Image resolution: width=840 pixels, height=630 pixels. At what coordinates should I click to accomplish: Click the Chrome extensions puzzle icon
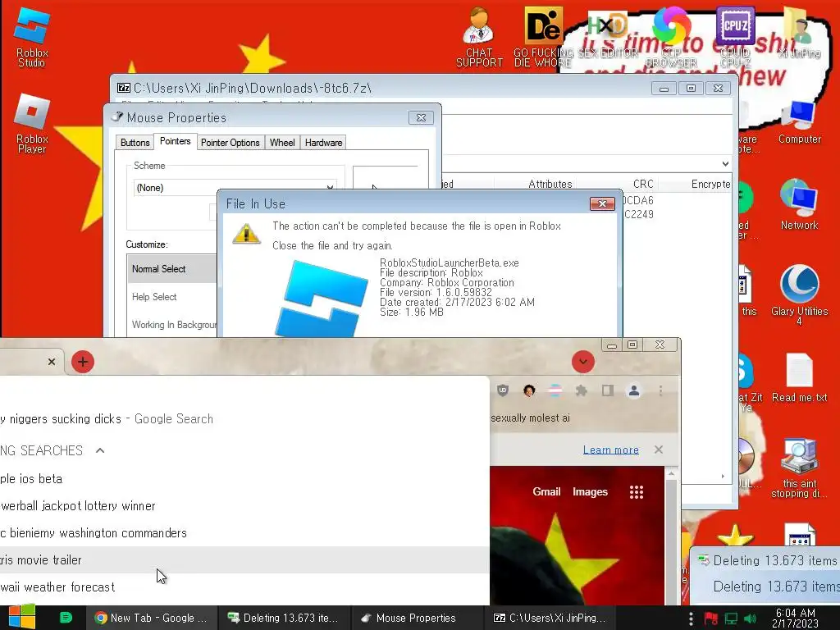(x=582, y=390)
